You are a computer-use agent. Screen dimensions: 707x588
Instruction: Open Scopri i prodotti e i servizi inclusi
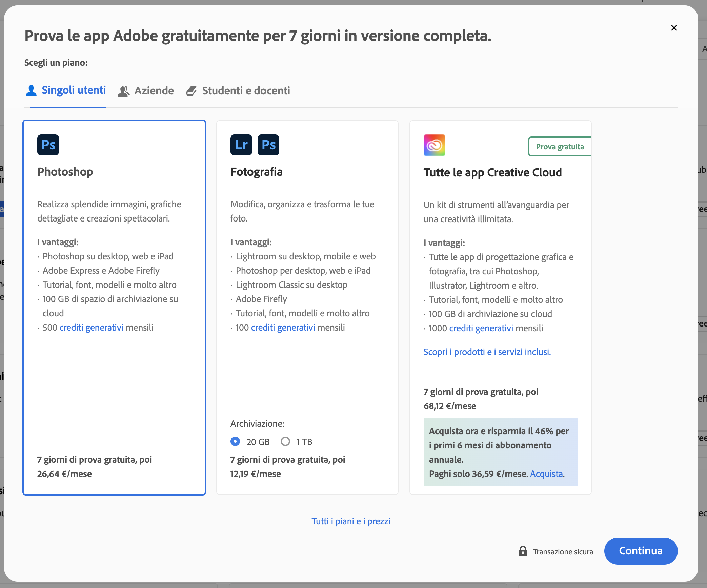click(x=487, y=352)
